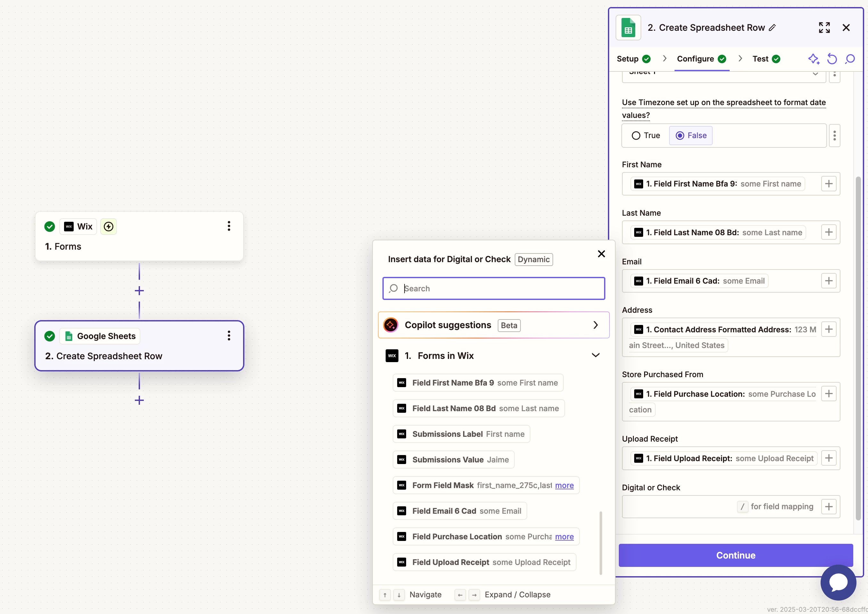The image size is (868, 614).
Task: Click plus button for Last Name field
Action: pos(829,232)
